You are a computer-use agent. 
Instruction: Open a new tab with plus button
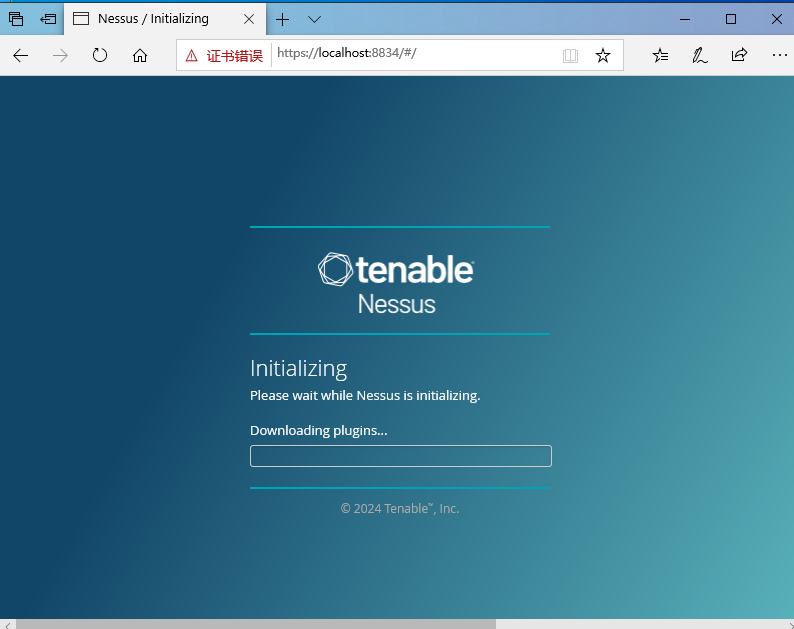(x=283, y=19)
